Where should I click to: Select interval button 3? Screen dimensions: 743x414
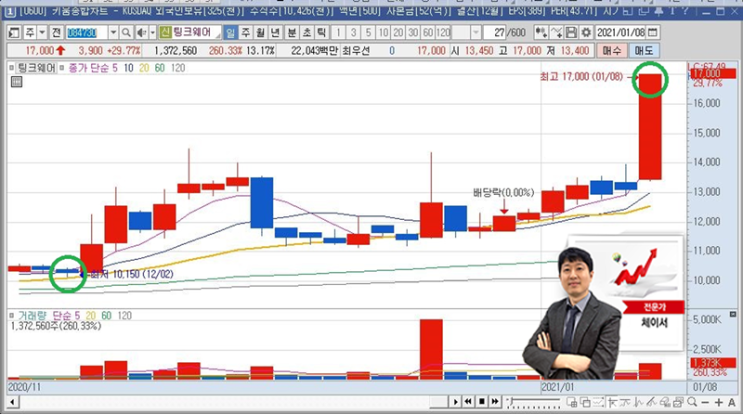[x=353, y=33]
